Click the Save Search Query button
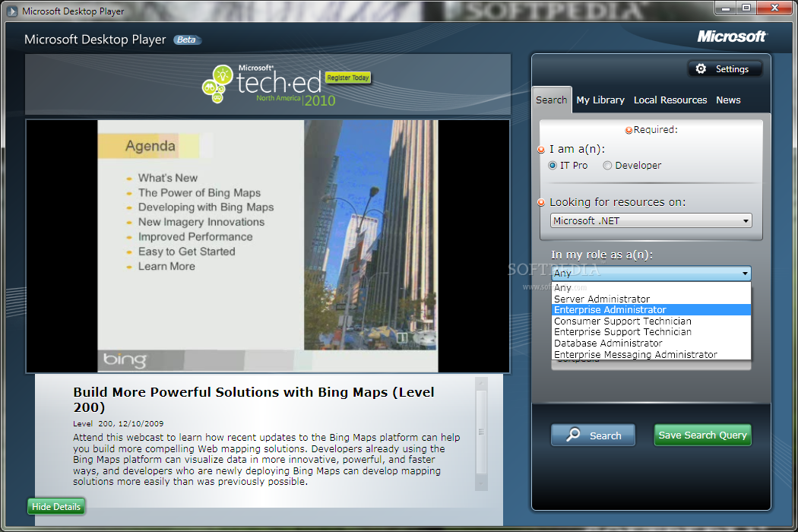Viewport: 798px width, 532px height. coord(702,435)
